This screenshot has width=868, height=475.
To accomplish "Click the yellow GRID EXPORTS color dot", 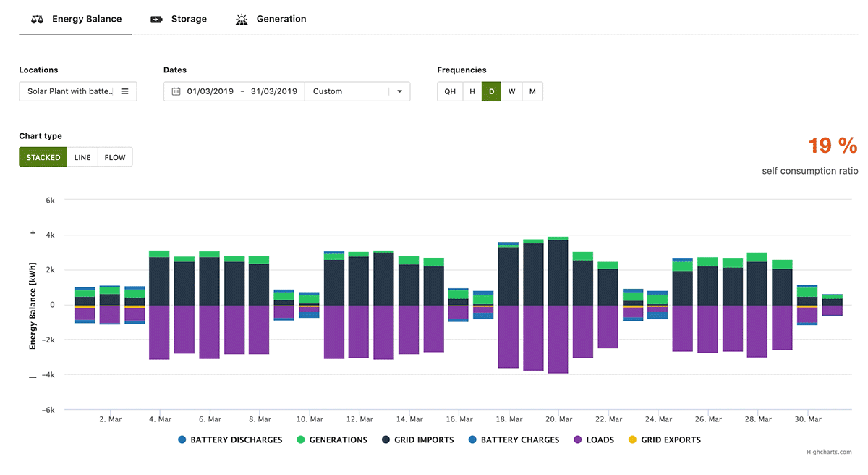I will 632,440.
